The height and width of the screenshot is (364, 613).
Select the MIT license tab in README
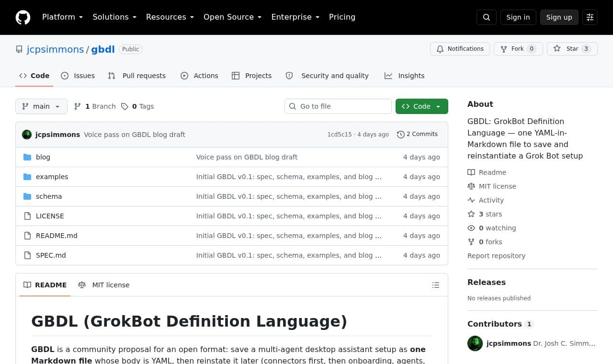pos(104,285)
